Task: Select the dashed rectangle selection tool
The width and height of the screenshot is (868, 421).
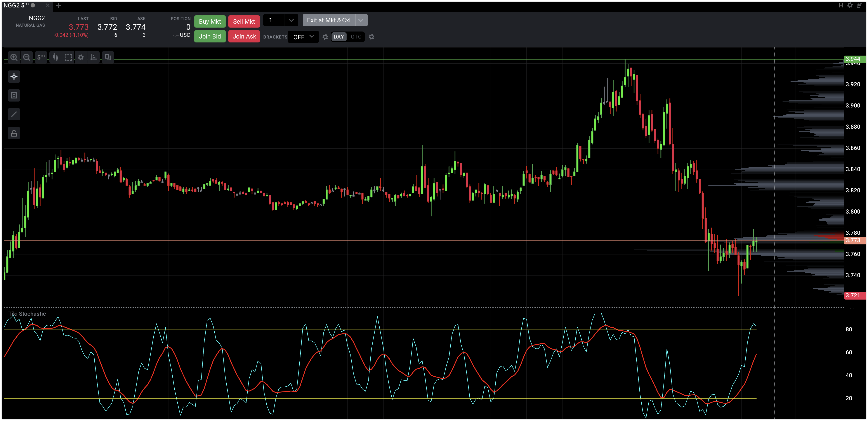Action: pyautogui.click(x=68, y=57)
